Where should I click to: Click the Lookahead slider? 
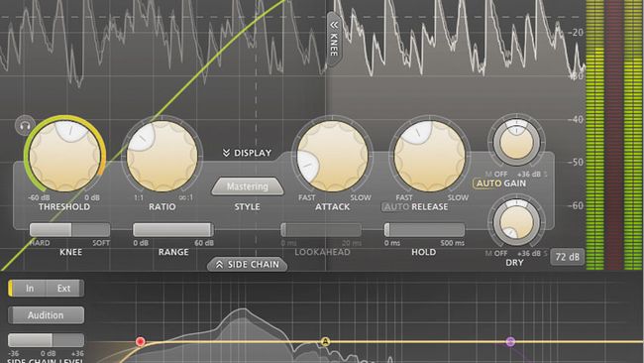coord(321,229)
